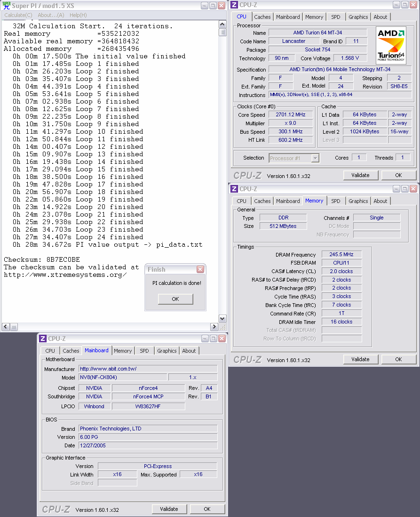Screen dimensions: 420x517
Task: Click the Super PI horizontal scrollbar thumb
Action: coord(14,327)
